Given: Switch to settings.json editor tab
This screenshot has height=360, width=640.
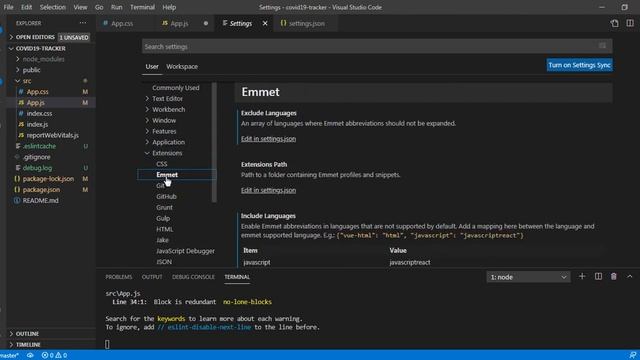Looking at the screenshot, I should point(307,24).
